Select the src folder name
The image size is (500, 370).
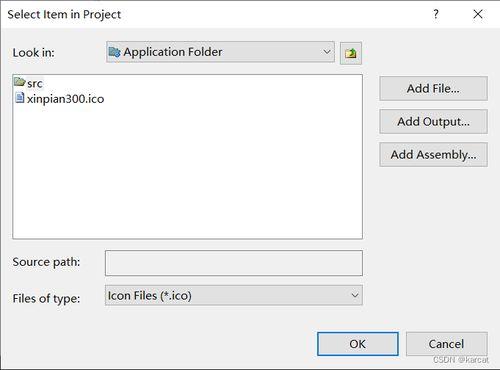[35, 83]
